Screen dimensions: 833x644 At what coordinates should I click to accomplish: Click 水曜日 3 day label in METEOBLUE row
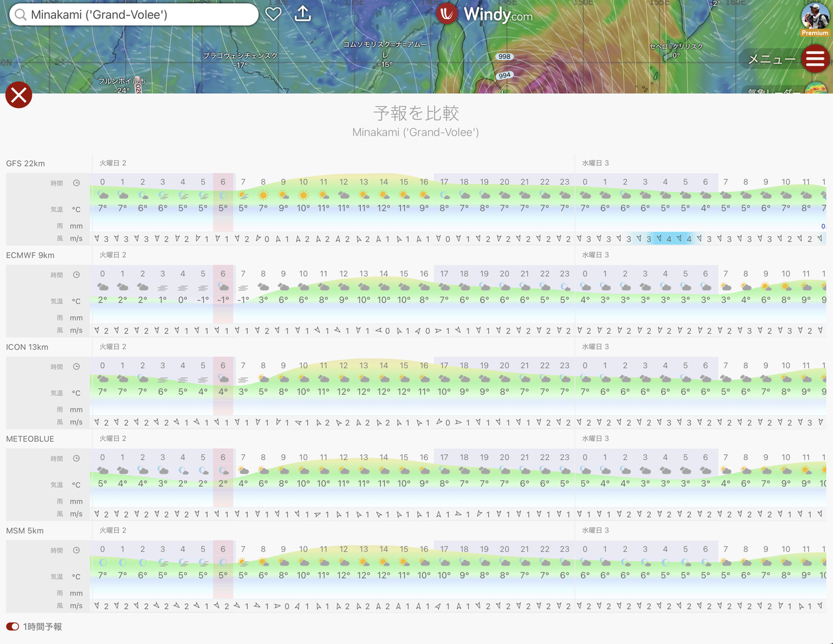[595, 438]
